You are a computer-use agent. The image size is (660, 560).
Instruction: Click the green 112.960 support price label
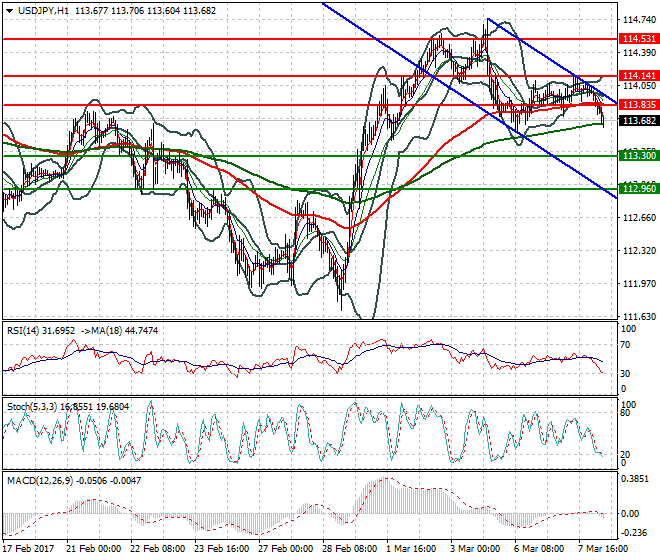(639, 189)
